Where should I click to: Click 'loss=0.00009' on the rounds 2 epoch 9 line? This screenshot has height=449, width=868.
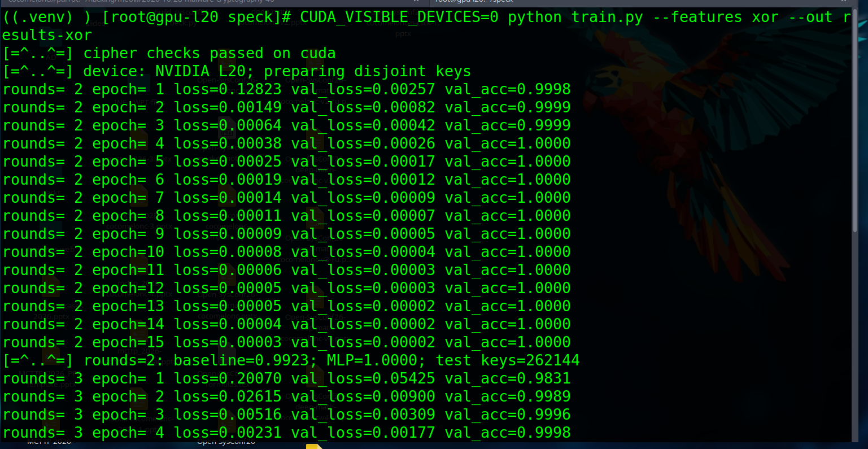pyautogui.click(x=228, y=234)
